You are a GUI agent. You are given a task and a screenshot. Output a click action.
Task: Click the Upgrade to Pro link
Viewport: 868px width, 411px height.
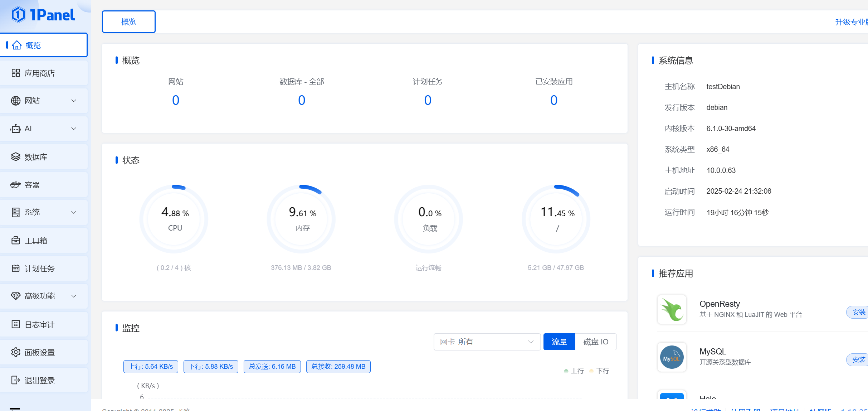pyautogui.click(x=851, y=22)
